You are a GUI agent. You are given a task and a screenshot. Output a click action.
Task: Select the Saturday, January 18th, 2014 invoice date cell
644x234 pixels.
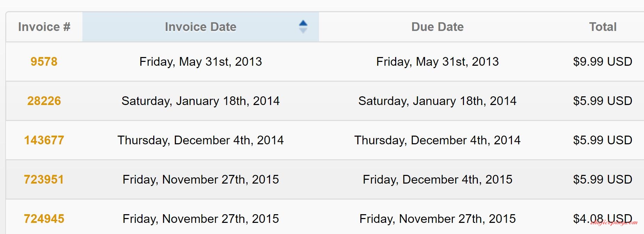click(x=201, y=101)
